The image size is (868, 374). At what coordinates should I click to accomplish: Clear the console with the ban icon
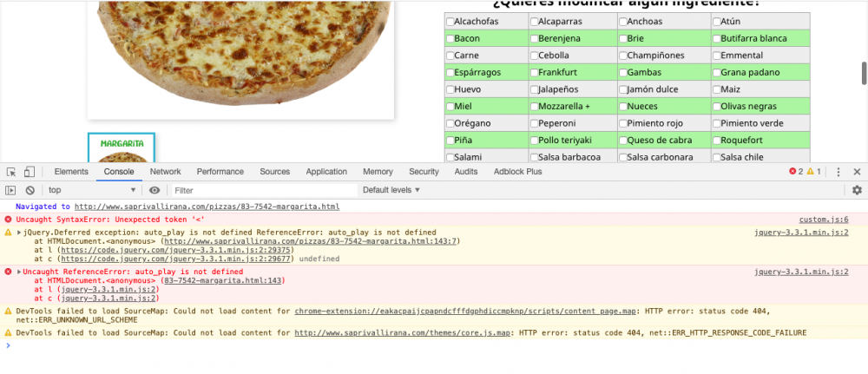(30, 190)
